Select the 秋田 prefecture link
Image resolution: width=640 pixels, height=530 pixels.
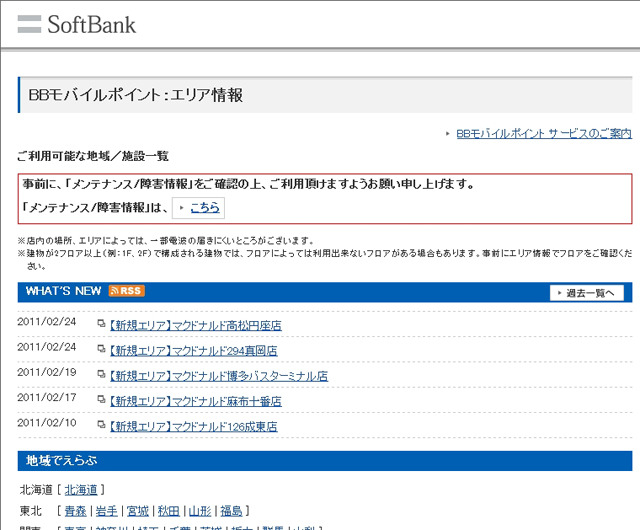(169, 511)
